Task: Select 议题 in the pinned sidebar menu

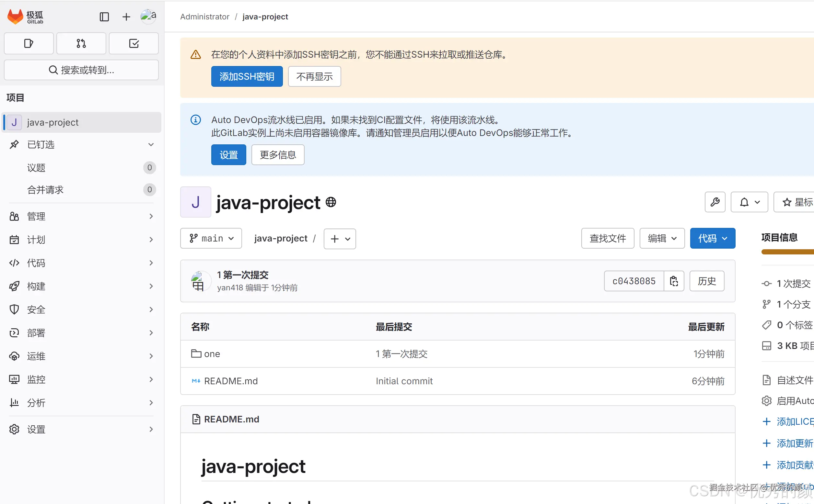Action: tap(36, 168)
